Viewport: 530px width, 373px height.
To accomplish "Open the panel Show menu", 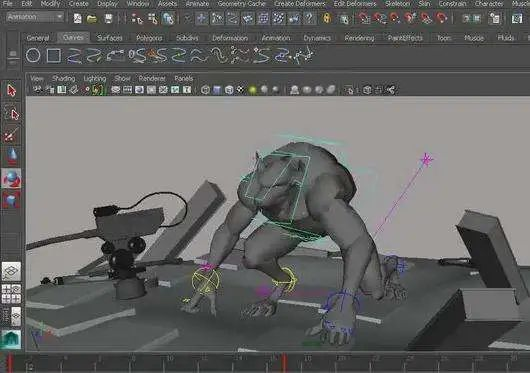I will [122, 78].
